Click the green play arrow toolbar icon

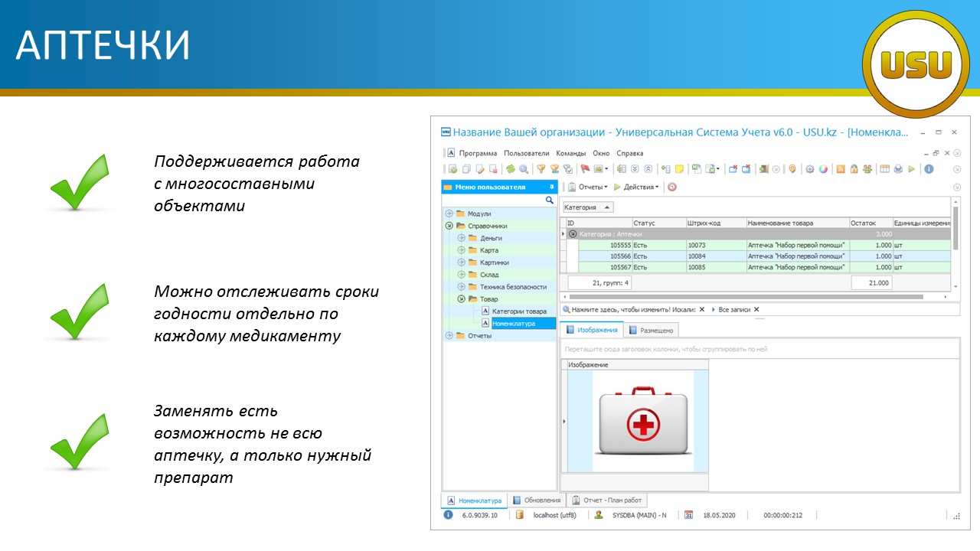coord(912,169)
